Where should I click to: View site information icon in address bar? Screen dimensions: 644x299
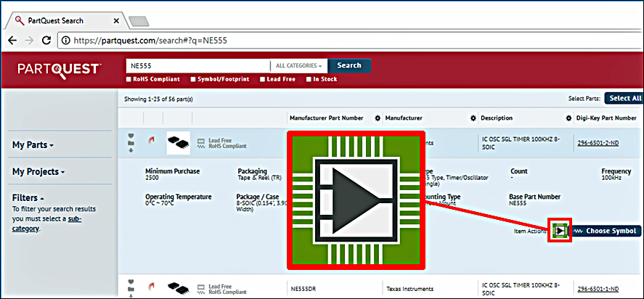66,40
